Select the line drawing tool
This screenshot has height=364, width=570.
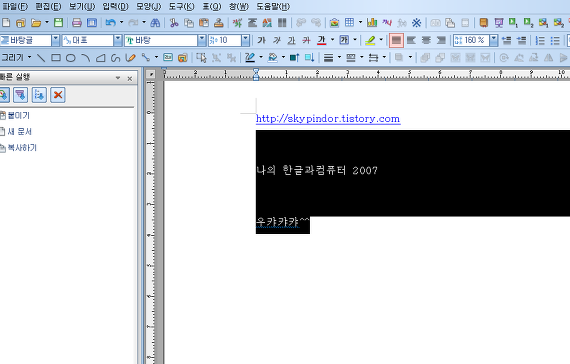coord(41,58)
